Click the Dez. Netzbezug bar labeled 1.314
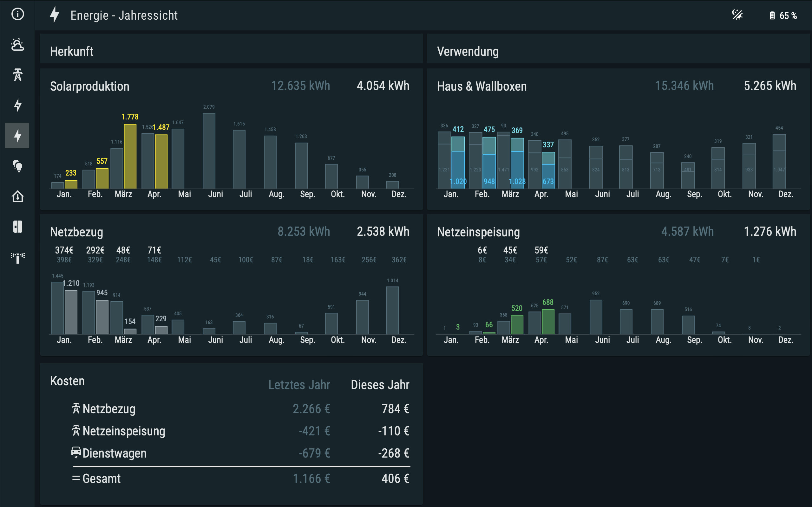This screenshot has width=812, height=507. click(x=392, y=310)
